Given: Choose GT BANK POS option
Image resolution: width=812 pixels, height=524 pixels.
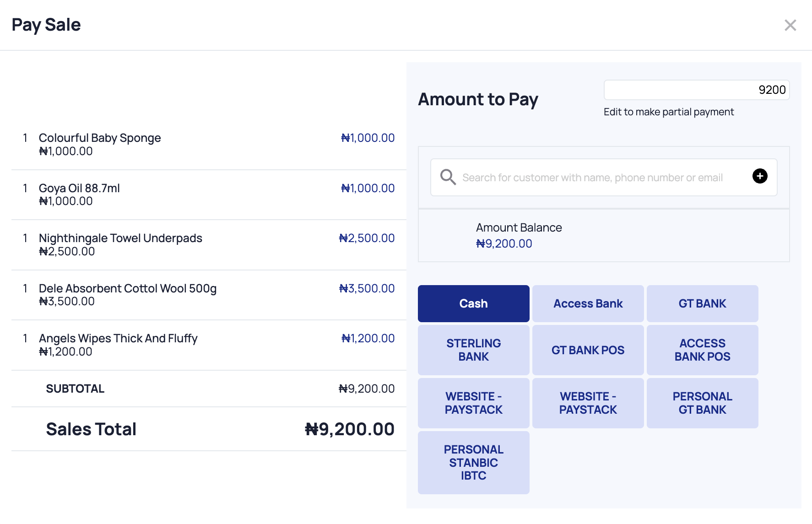Looking at the screenshot, I should click(588, 350).
